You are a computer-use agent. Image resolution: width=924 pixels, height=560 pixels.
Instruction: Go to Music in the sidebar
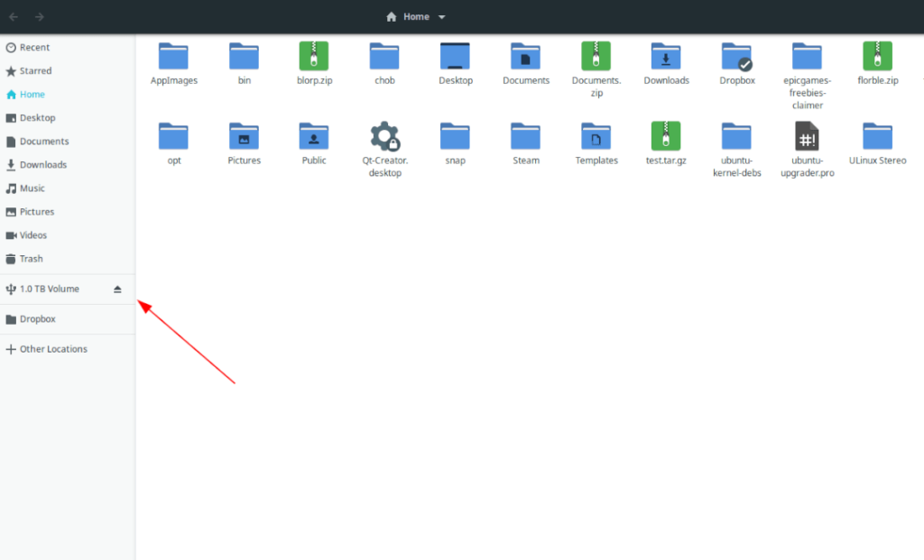coord(67,188)
